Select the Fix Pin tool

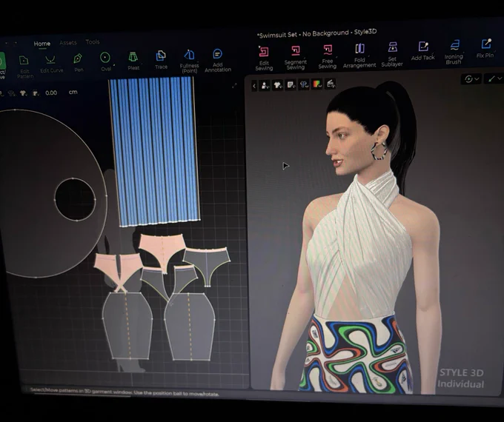pos(485,49)
